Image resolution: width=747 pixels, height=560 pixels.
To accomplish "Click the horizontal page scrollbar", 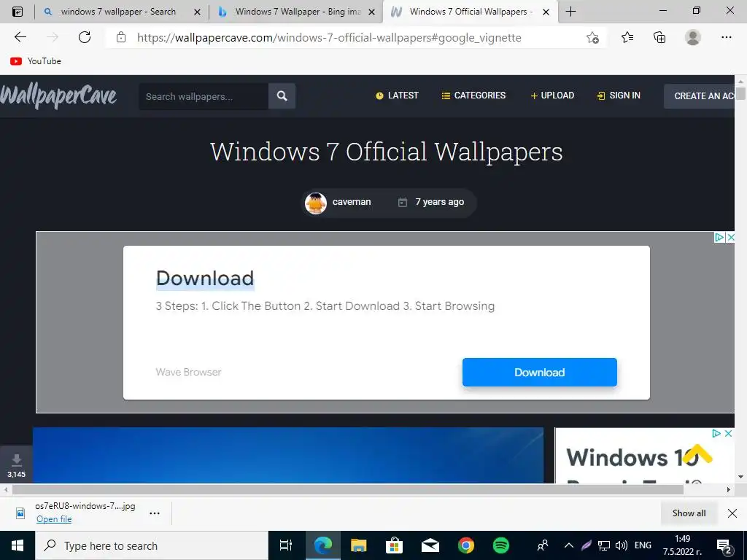I will [348, 489].
